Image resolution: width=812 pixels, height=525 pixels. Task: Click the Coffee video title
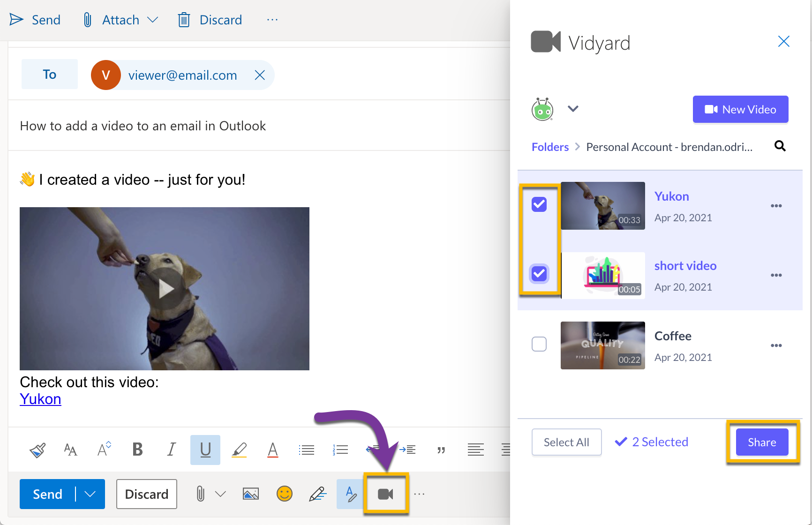tap(673, 336)
